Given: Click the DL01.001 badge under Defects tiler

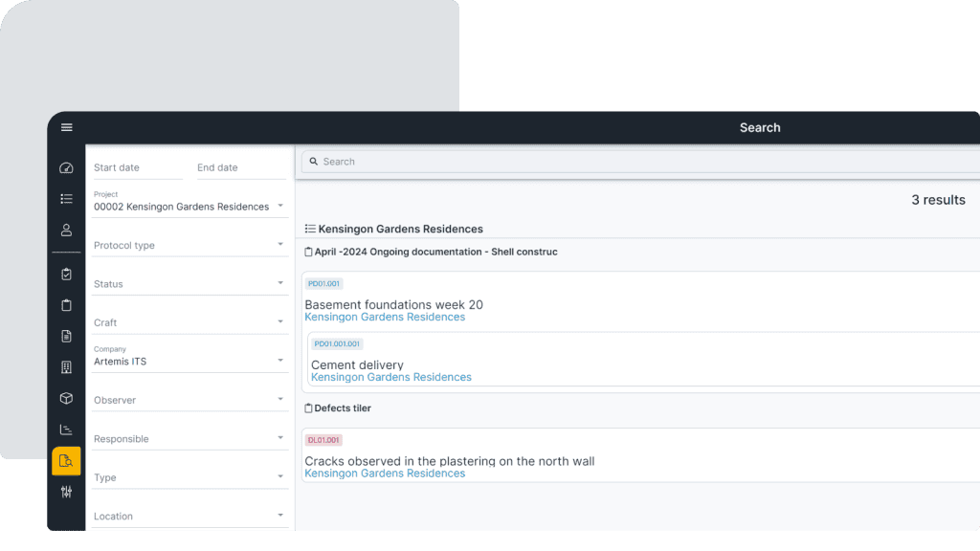Looking at the screenshot, I should [323, 439].
